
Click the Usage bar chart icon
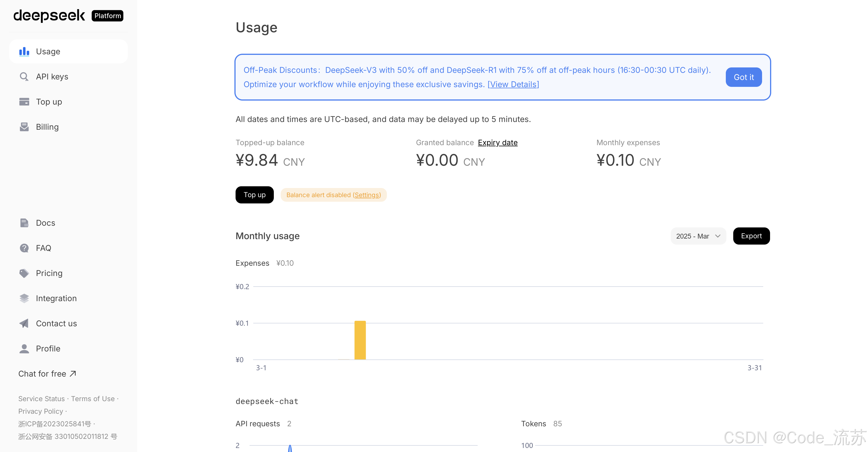[24, 51]
